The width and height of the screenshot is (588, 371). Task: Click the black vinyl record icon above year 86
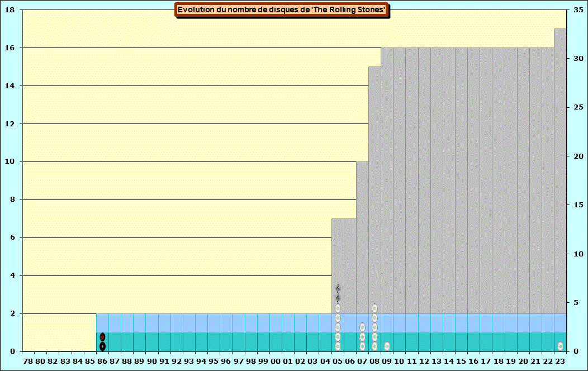click(x=102, y=346)
